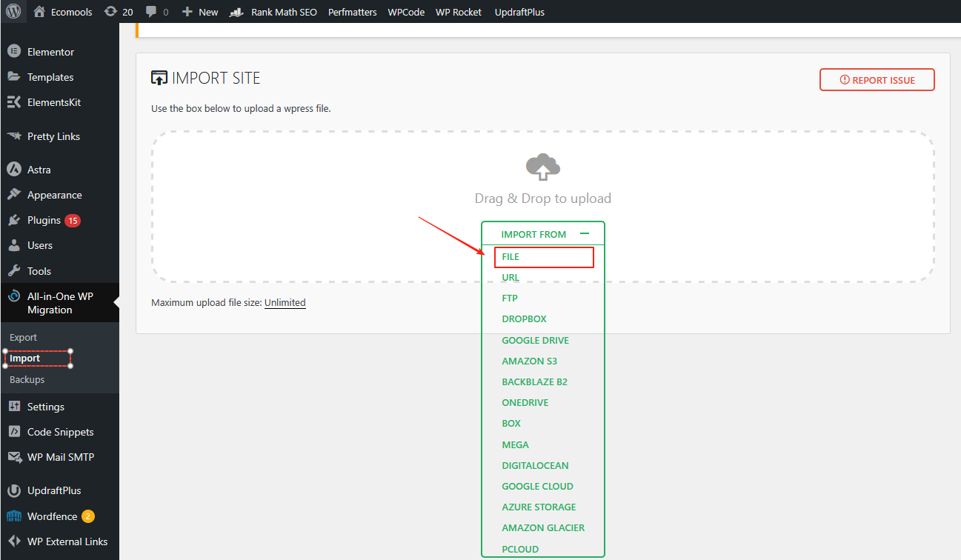The image size is (961, 560).
Task: Click the REPORT ISSUE button
Action: pos(877,80)
